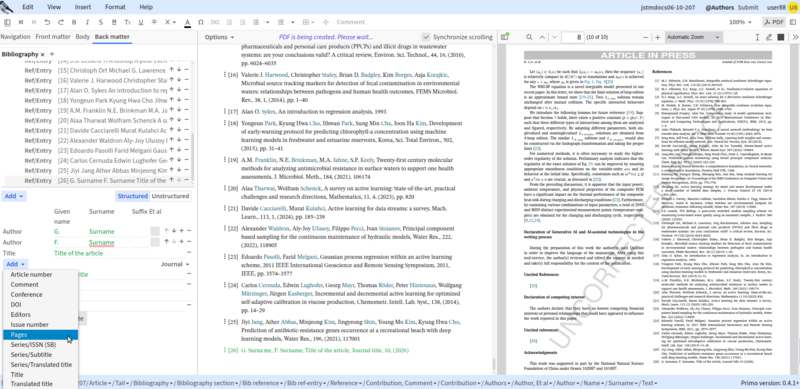
Task: Switch to the Front matter tab
Action: pos(53,37)
